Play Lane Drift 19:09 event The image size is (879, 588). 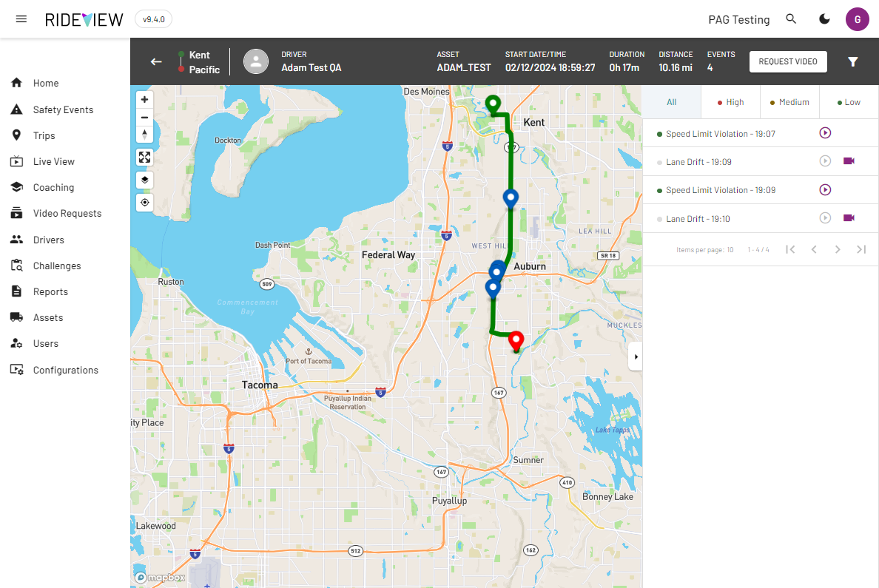coord(825,161)
